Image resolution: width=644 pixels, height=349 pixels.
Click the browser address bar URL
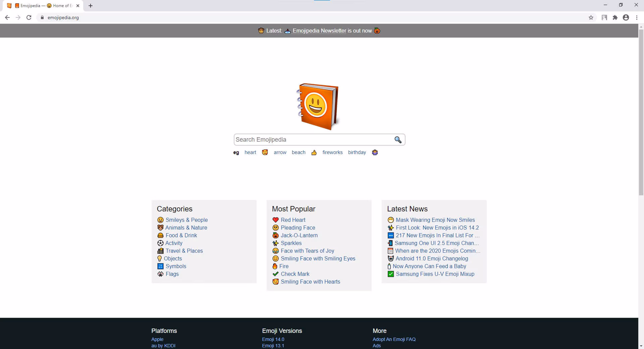tap(63, 17)
